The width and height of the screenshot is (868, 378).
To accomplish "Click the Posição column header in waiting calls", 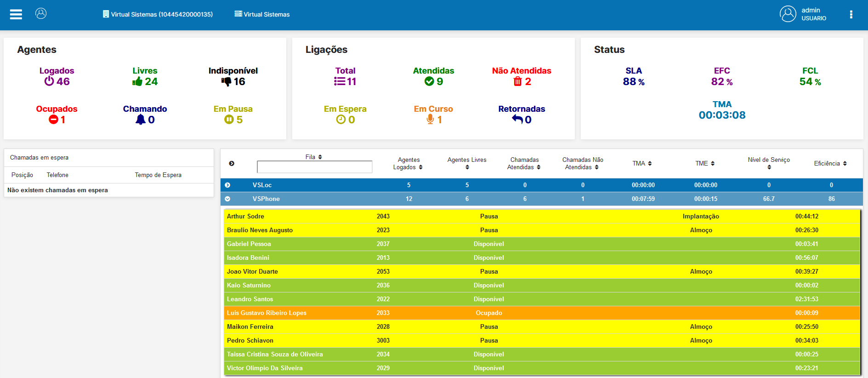I will pyautogui.click(x=22, y=175).
